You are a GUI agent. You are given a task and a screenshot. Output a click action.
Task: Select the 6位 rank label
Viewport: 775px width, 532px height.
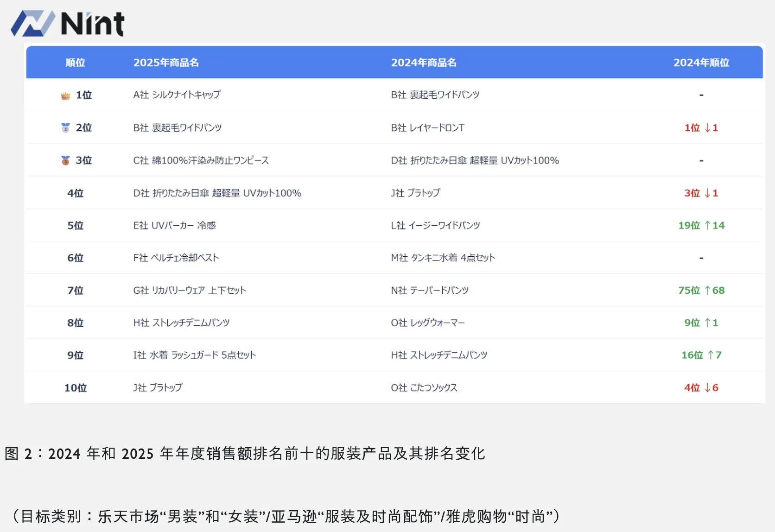[x=76, y=258]
